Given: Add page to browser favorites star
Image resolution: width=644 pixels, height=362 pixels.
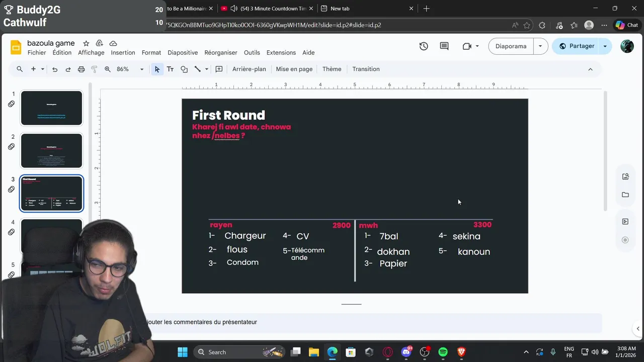Looking at the screenshot, I should click(527, 25).
